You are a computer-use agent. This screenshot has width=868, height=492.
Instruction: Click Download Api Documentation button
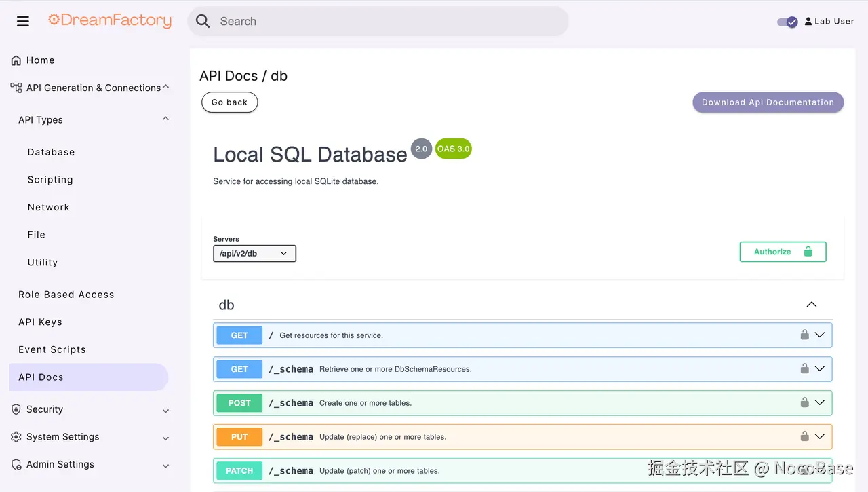768,102
